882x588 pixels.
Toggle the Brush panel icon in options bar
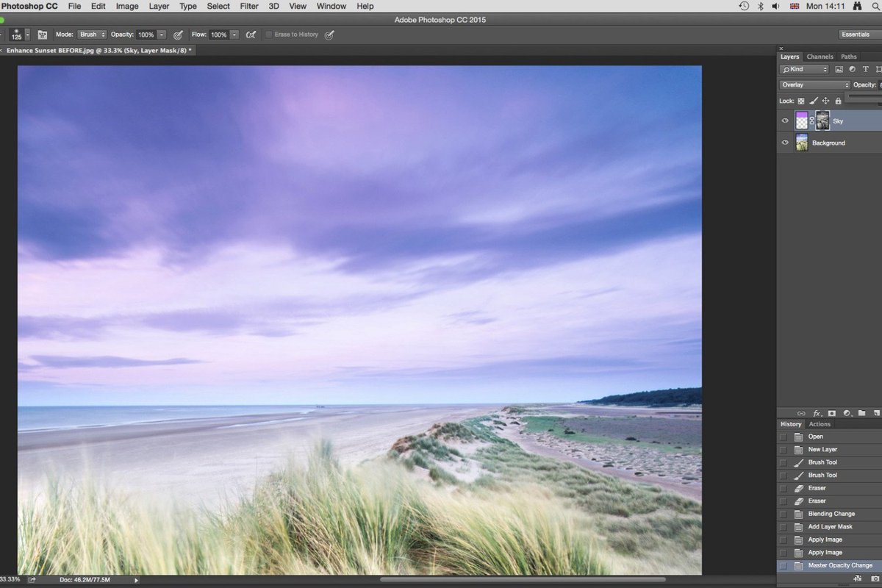pyautogui.click(x=42, y=35)
